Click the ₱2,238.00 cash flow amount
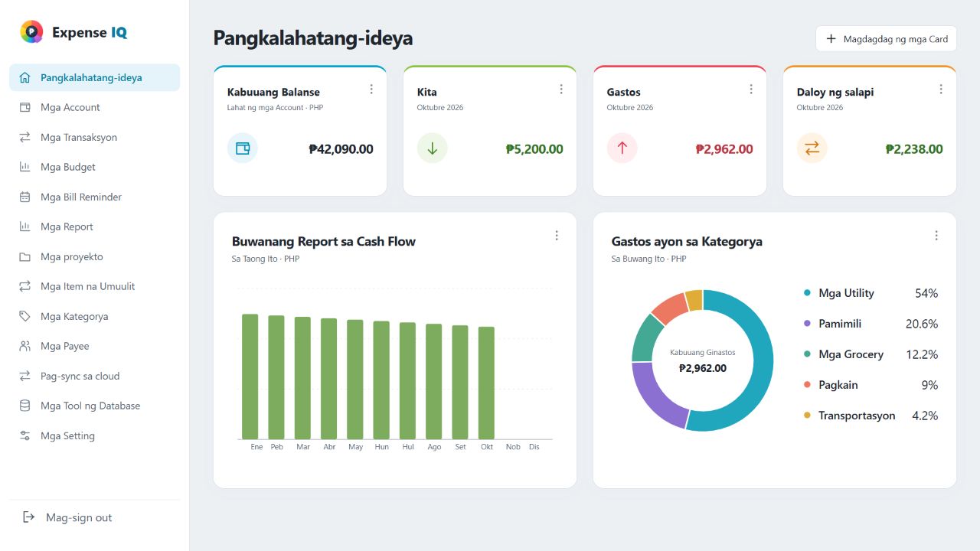Image resolution: width=980 pixels, height=551 pixels. pyautogui.click(x=914, y=149)
